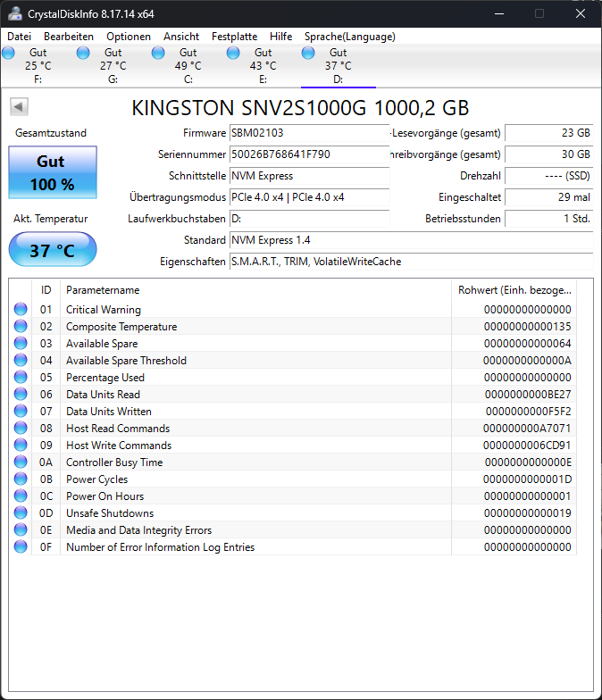The image size is (602, 700).
Task: Click status orb for Available Spare row
Action: point(21,343)
